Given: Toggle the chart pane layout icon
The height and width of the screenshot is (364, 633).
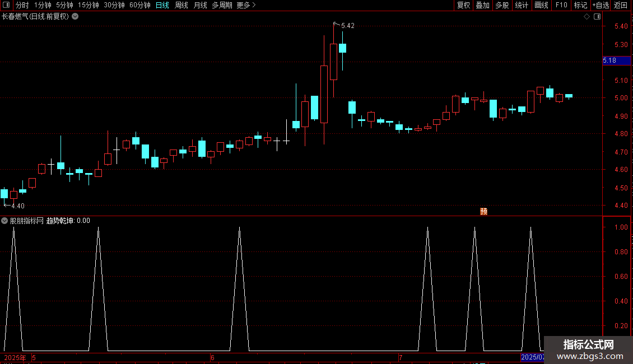Looking at the screenshot, I should coord(597,17).
